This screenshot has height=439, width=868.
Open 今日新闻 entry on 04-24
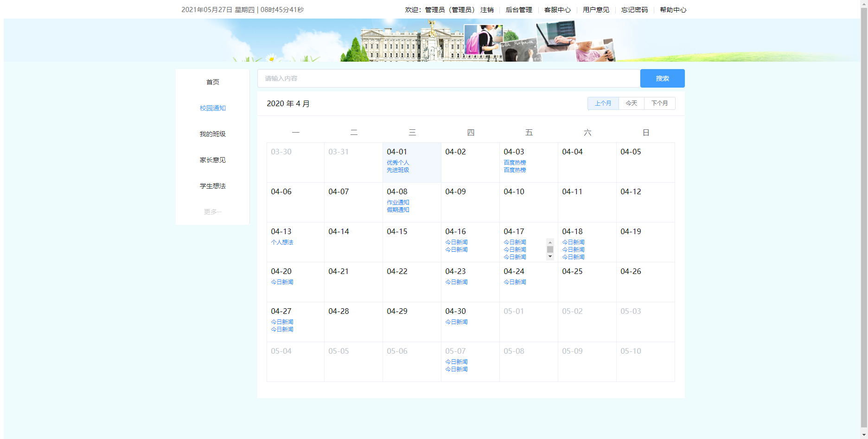point(515,282)
